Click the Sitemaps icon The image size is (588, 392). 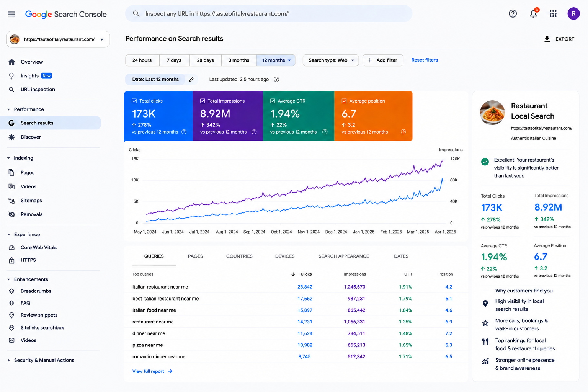(11, 201)
